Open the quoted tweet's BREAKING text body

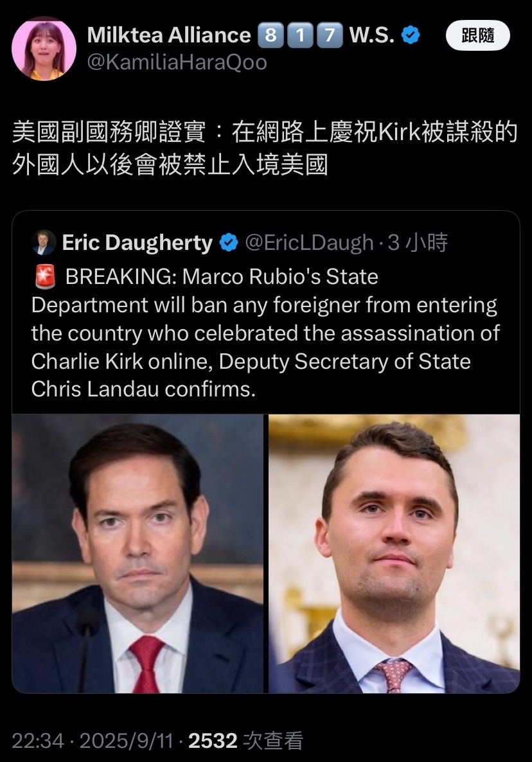point(265,333)
